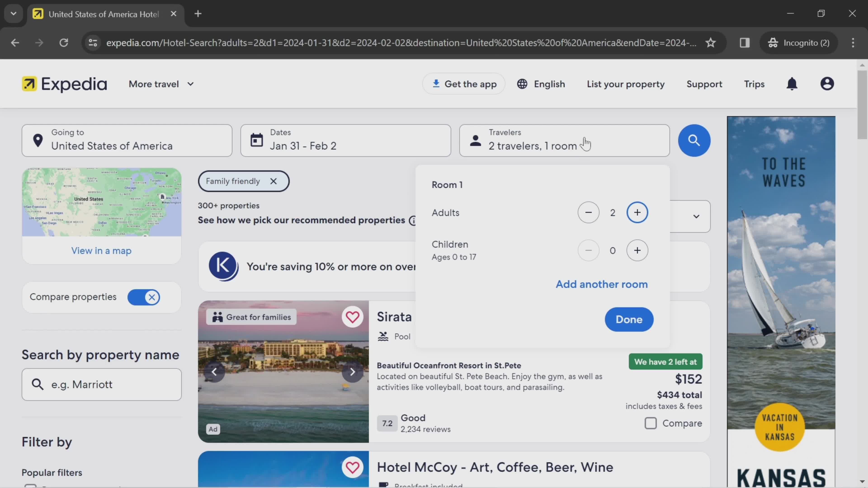Viewport: 868px width, 488px height.
Task: Check Compare box for Sirata
Action: 651,423
